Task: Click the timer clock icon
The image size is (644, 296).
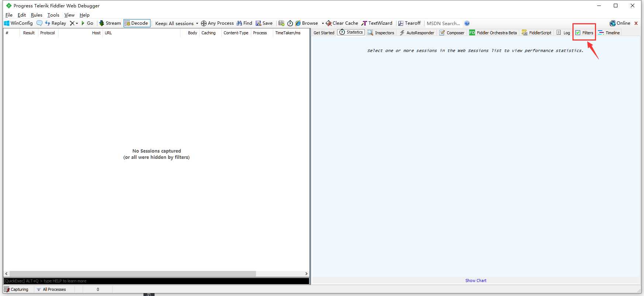Action: pos(290,23)
